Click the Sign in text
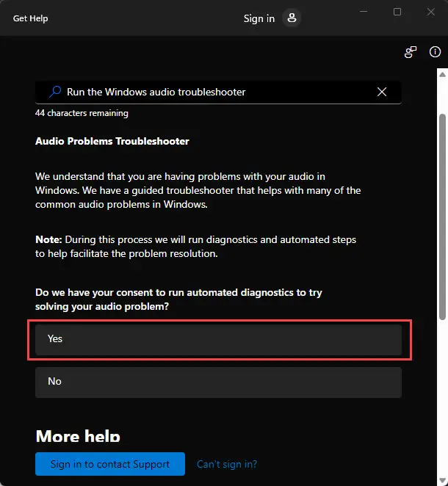 (x=259, y=18)
